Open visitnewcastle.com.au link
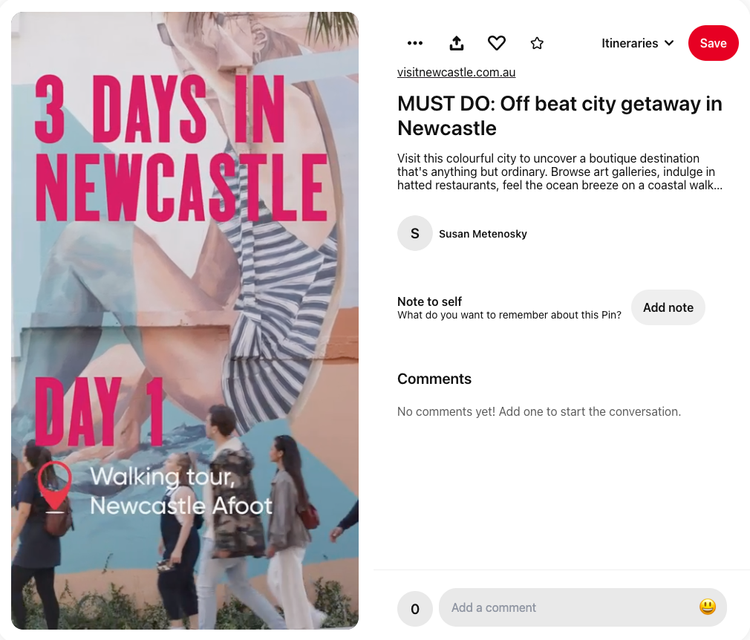 pyautogui.click(x=456, y=72)
